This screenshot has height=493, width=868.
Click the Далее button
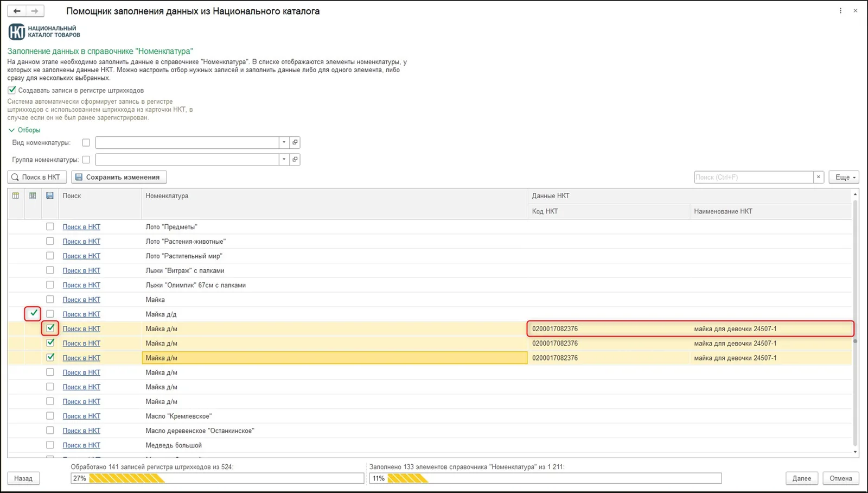[802, 478]
